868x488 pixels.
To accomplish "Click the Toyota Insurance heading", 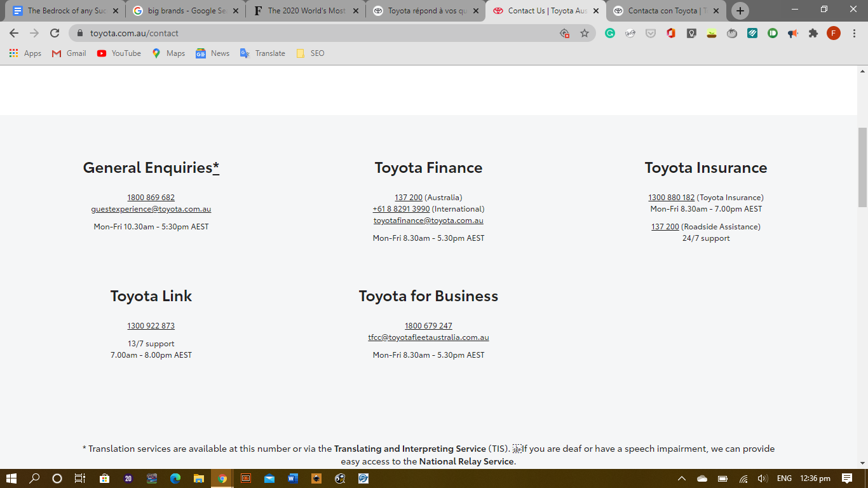I will [x=706, y=168].
